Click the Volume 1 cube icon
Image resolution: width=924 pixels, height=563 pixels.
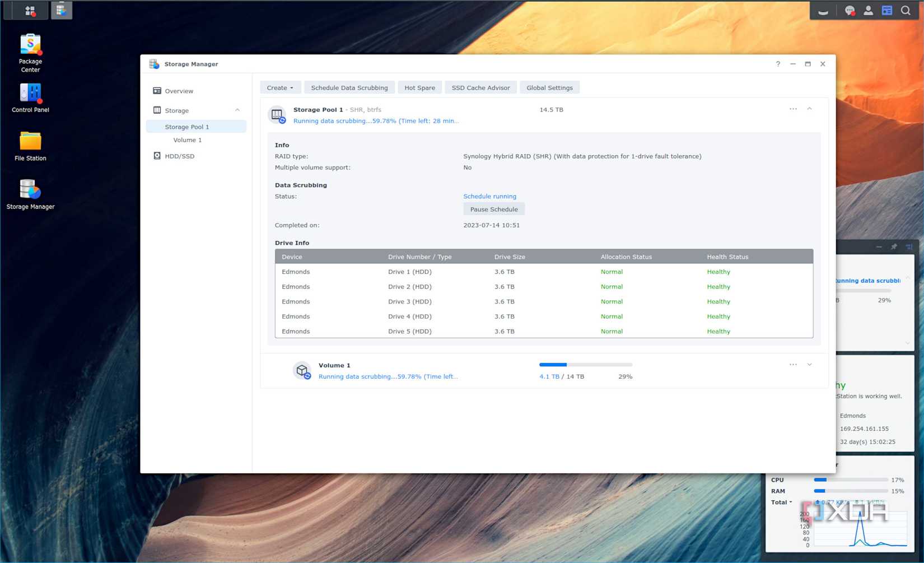click(x=302, y=370)
